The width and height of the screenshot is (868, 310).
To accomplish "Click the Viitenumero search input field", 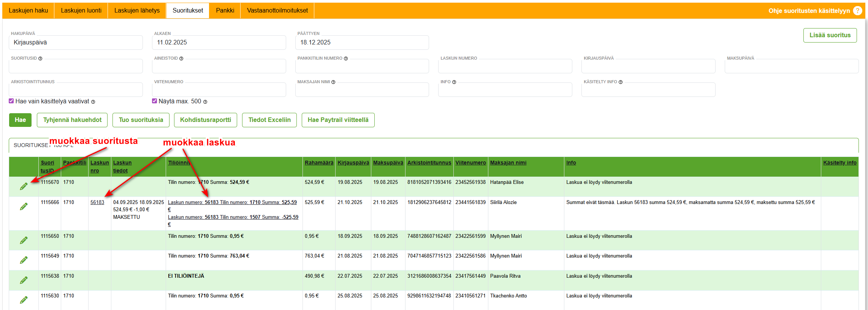I will [219, 90].
